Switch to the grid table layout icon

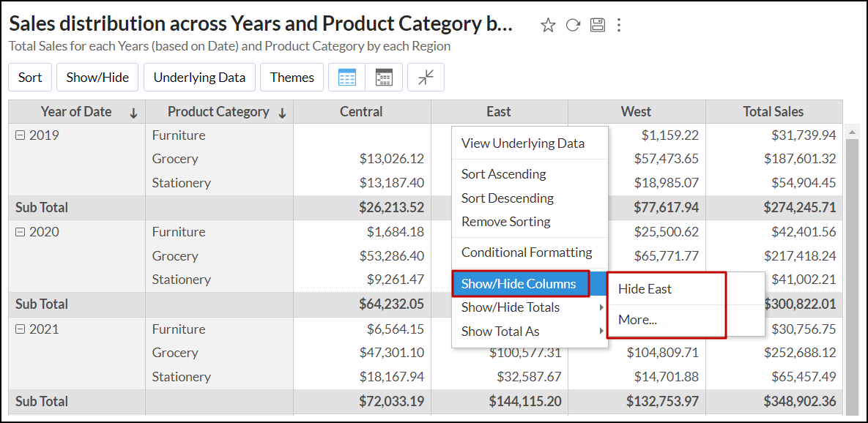[347, 78]
